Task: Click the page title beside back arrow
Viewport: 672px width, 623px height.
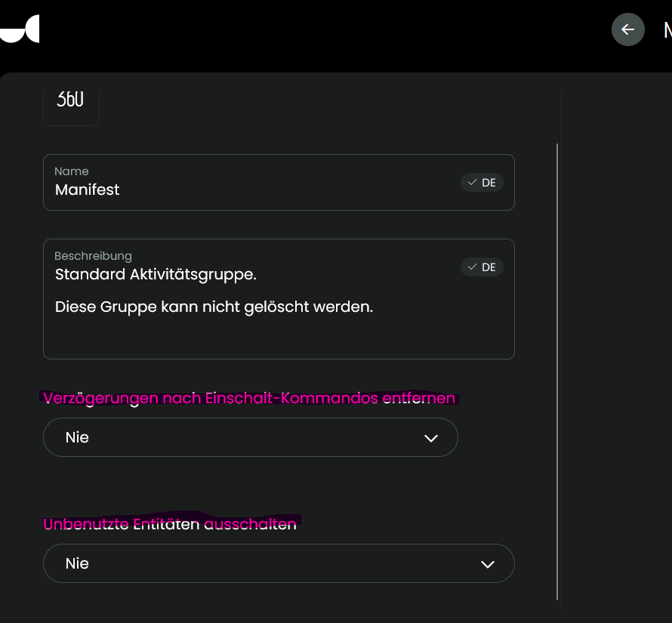Action: tap(667, 30)
